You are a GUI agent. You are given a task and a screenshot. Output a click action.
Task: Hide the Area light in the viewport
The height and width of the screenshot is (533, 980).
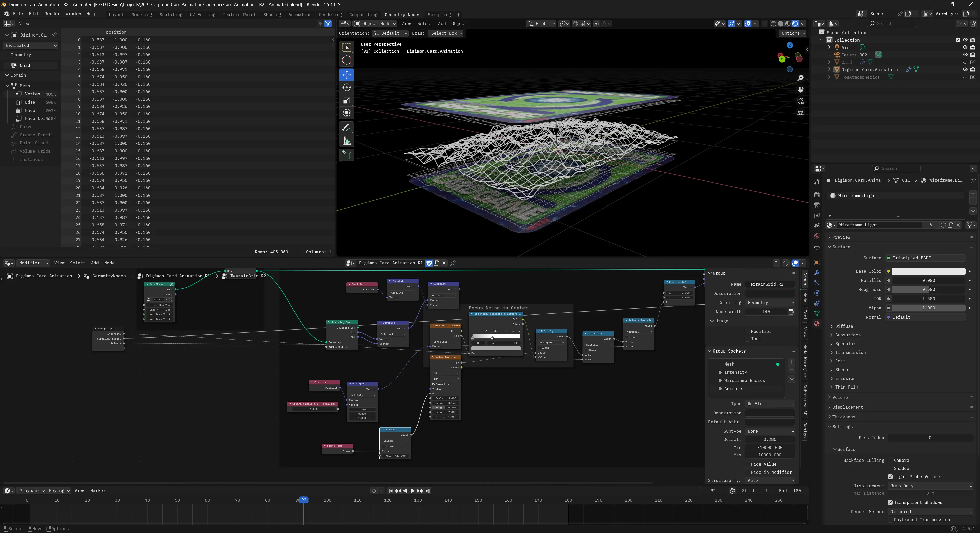(x=965, y=47)
